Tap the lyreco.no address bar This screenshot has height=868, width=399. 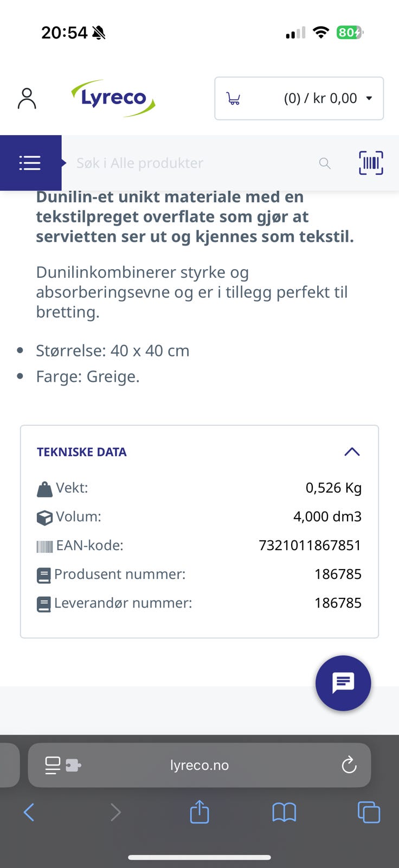pyautogui.click(x=200, y=765)
